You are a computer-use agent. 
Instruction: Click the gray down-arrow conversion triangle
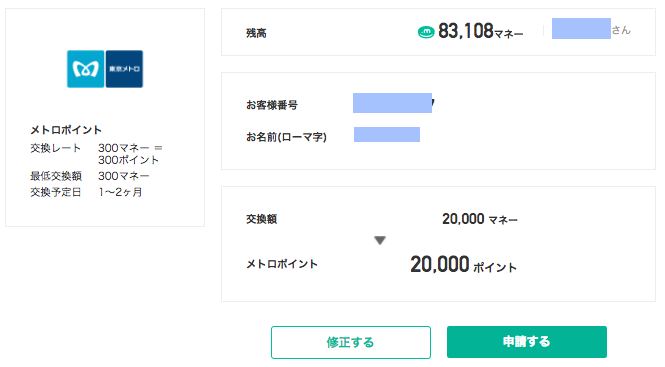coord(380,241)
